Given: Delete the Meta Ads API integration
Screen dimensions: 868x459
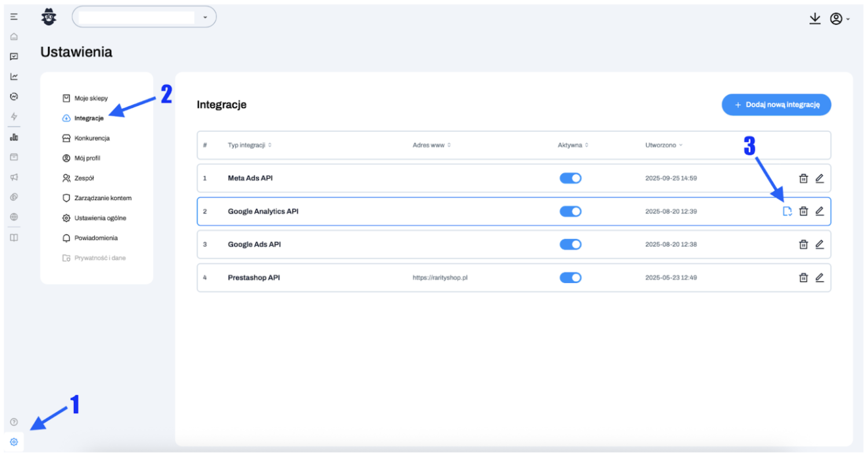Looking at the screenshot, I should tap(803, 178).
